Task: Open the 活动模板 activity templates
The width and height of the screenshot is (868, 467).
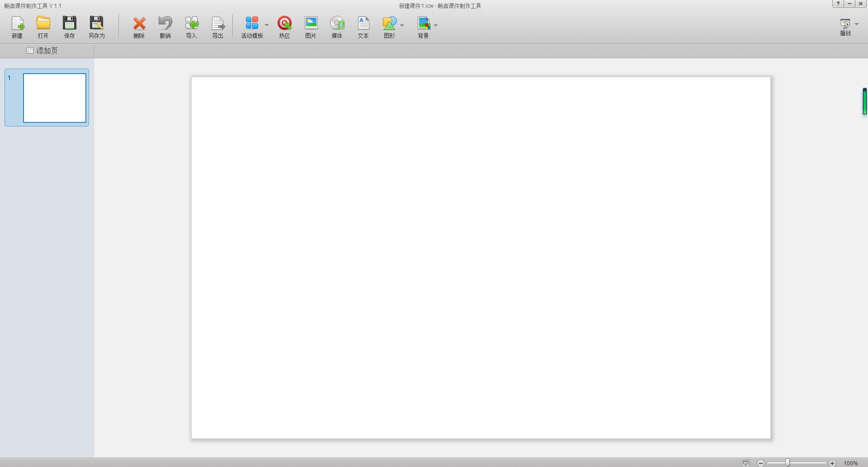Action: pos(252,26)
